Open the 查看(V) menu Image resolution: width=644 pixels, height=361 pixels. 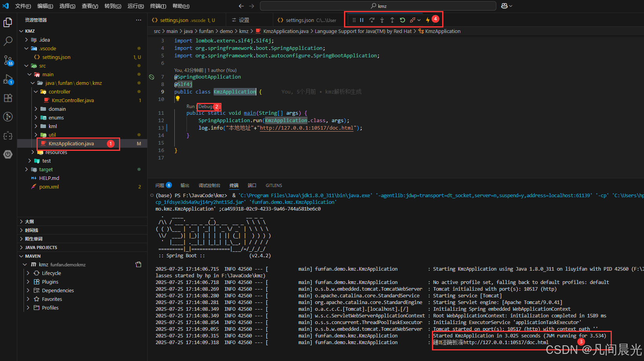90,6
